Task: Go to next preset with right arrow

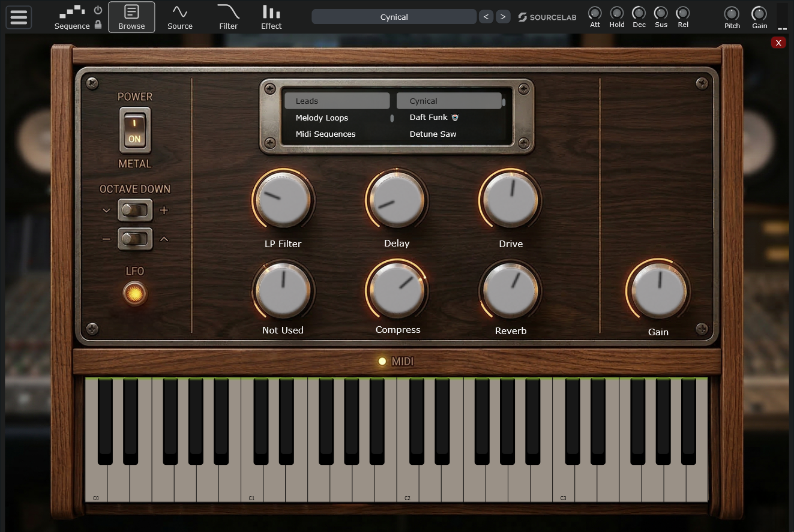Action: coord(503,17)
